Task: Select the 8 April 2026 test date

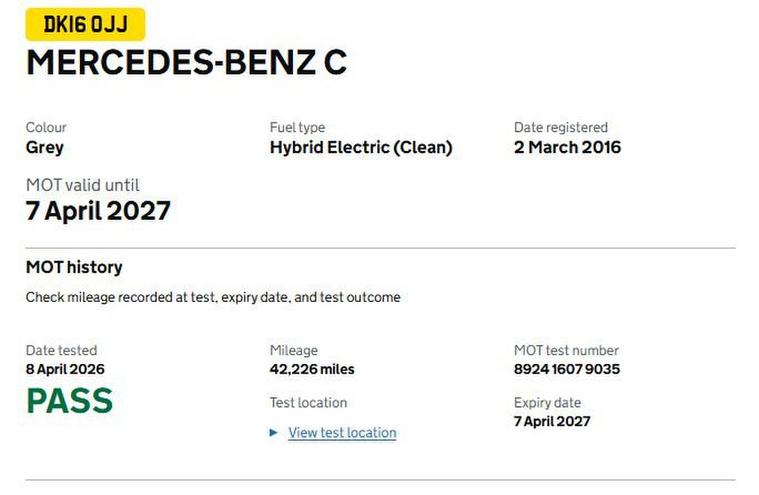Action: point(65,369)
